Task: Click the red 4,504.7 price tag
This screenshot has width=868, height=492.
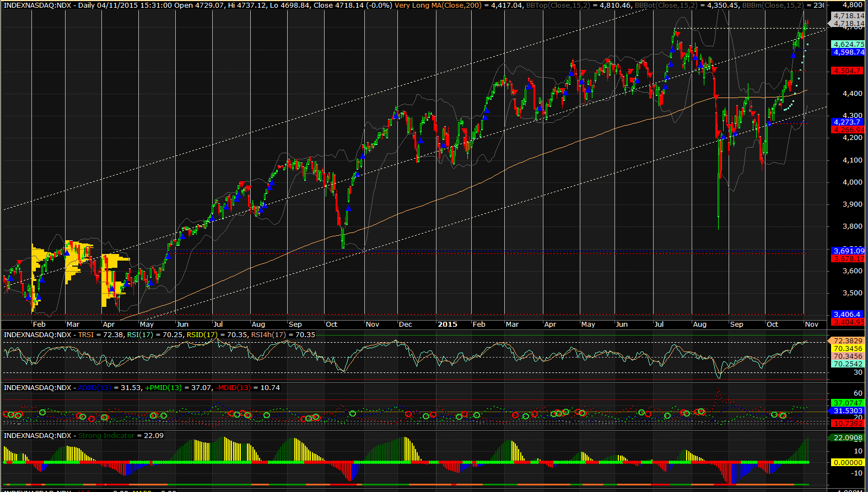Action: point(847,71)
